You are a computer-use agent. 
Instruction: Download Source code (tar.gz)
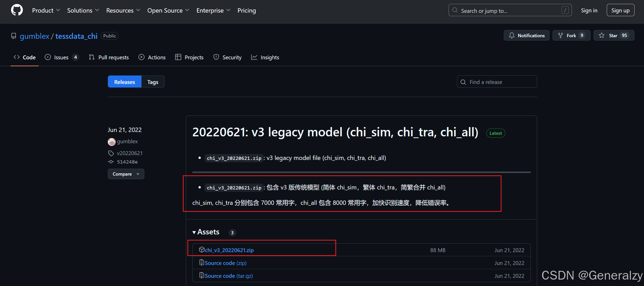tap(229, 276)
